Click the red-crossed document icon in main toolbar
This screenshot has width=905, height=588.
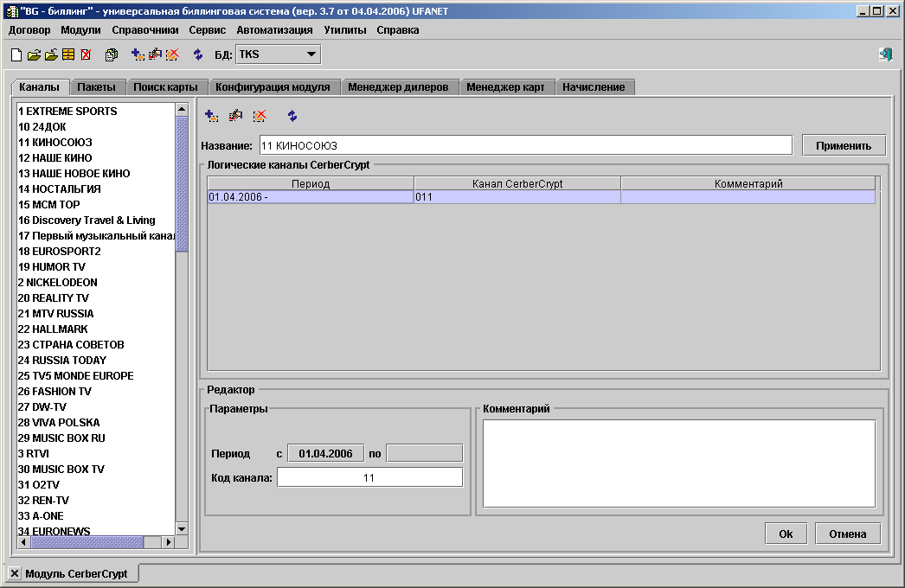tap(86, 54)
